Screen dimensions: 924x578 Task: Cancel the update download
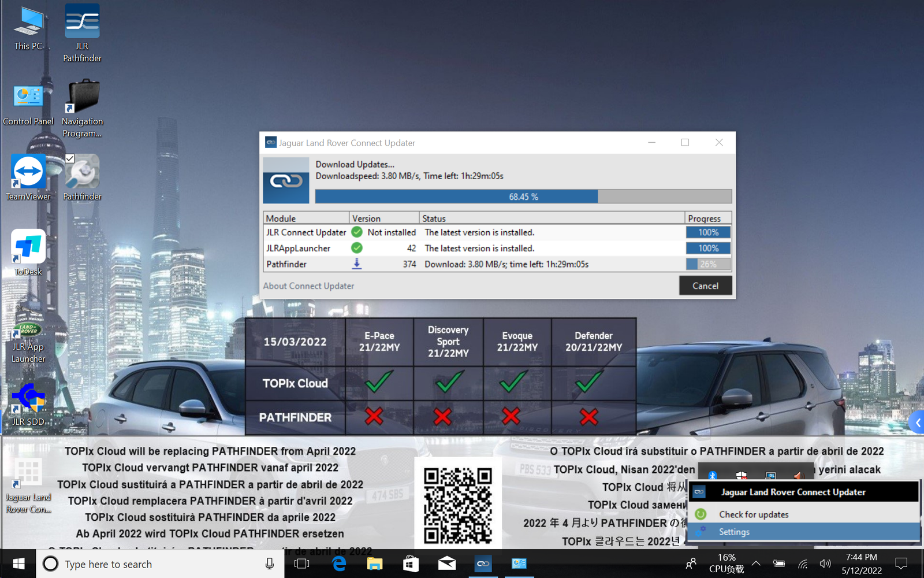705,286
